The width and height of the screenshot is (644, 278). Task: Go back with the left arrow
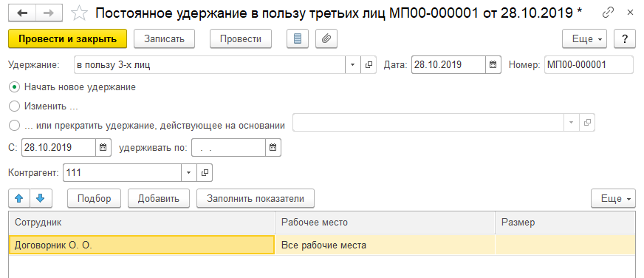click(21, 13)
